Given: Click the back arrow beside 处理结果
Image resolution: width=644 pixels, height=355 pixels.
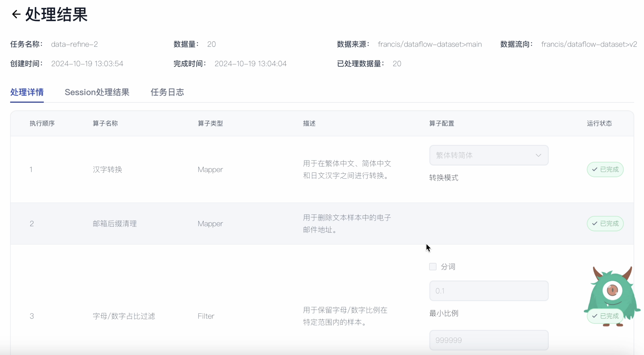Looking at the screenshot, I should [16, 14].
